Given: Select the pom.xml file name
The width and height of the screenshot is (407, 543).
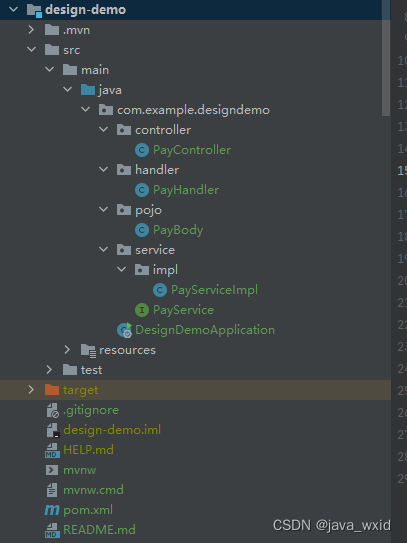Looking at the screenshot, I should 88,510.
